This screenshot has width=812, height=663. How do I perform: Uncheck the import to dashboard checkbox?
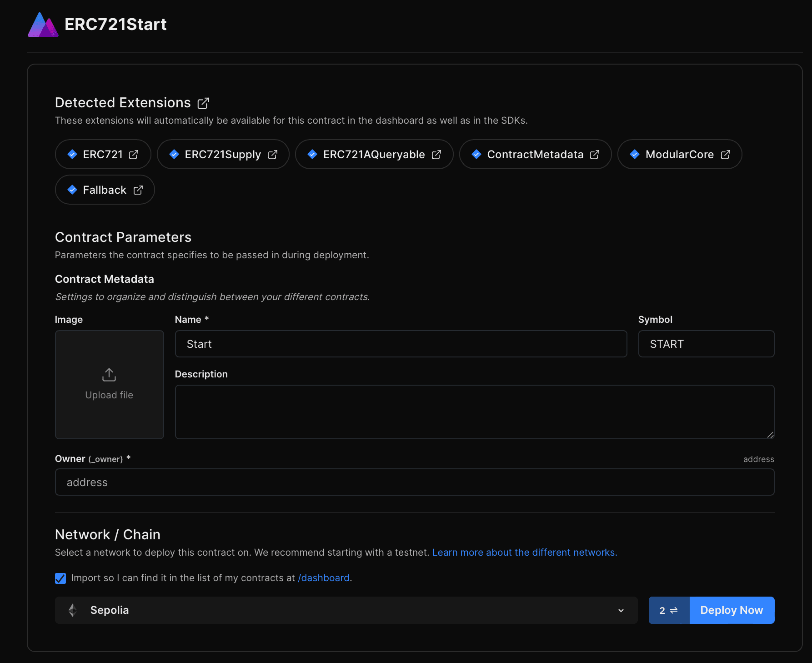[60, 578]
